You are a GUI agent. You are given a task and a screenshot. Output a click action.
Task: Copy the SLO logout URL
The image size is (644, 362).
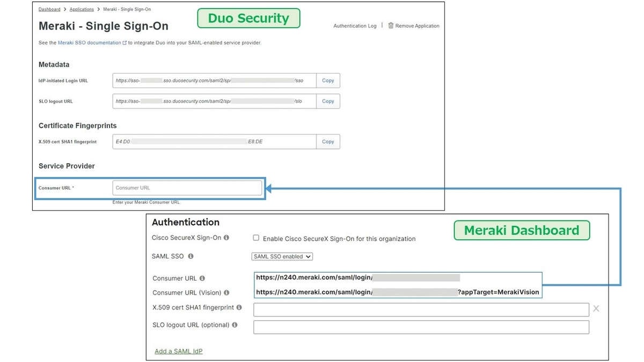point(328,101)
